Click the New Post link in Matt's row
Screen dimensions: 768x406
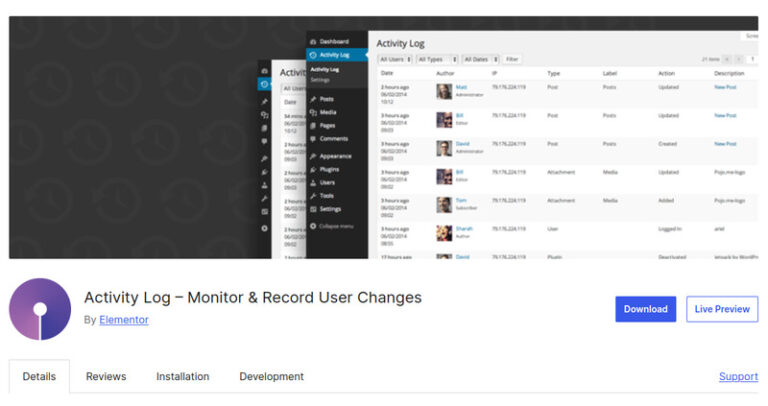pos(725,87)
